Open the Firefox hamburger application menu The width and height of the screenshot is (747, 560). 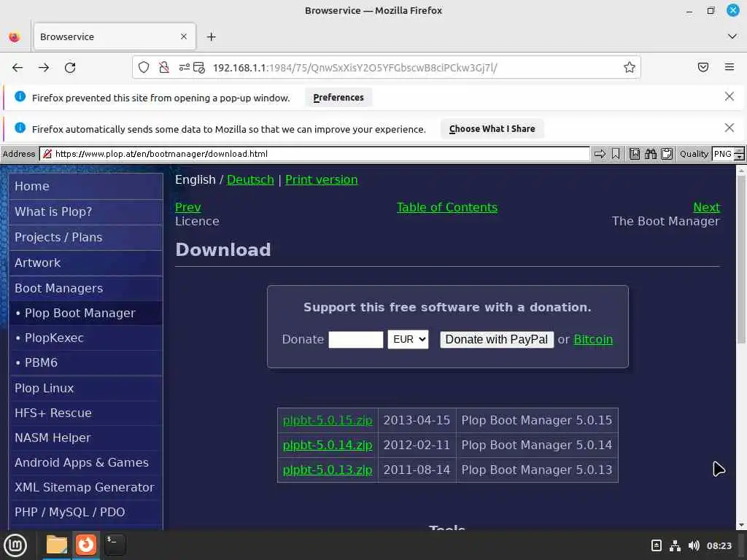click(729, 67)
